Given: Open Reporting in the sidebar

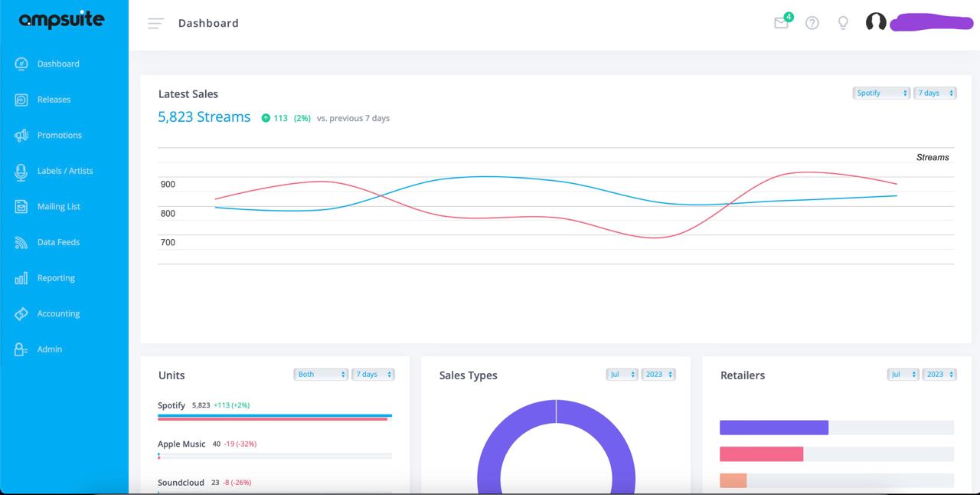Looking at the screenshot, I should (x=56, y=278).
